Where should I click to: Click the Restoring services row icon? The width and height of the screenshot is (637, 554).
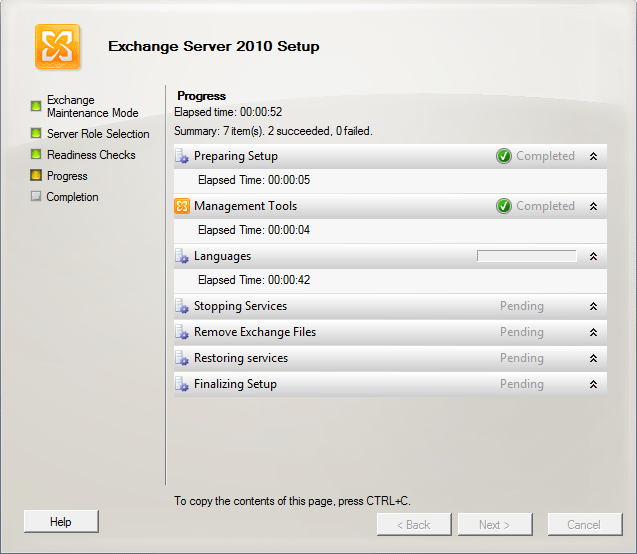pos(182,358)
